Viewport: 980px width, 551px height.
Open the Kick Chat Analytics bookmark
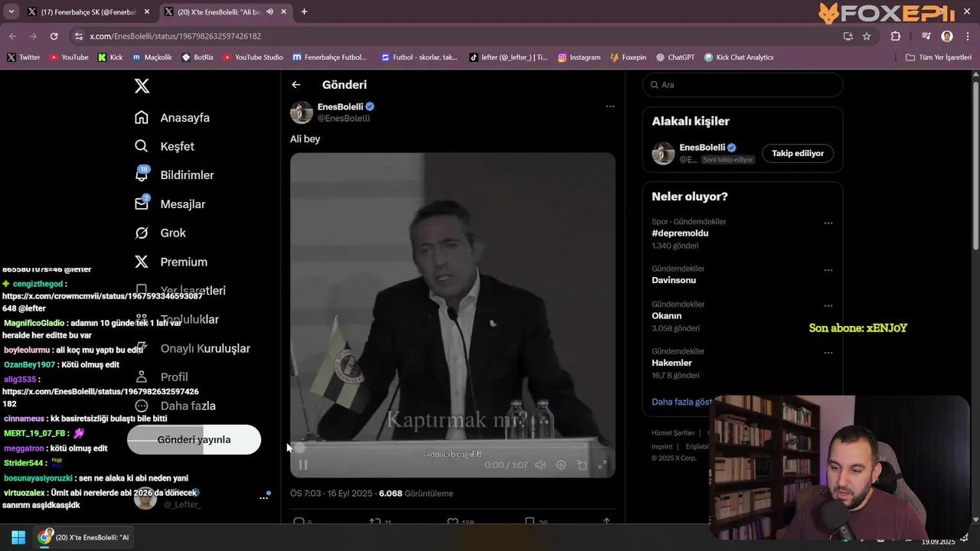coord(739,57)
